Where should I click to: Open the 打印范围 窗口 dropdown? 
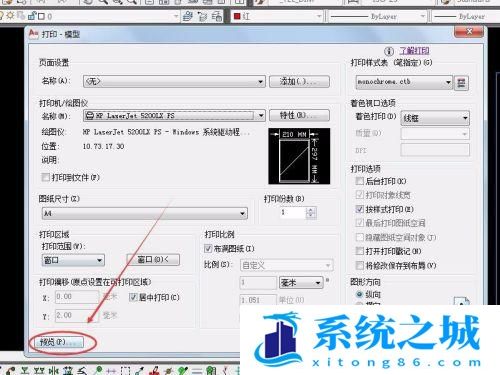pyautogui.click(x=73, y=260)
